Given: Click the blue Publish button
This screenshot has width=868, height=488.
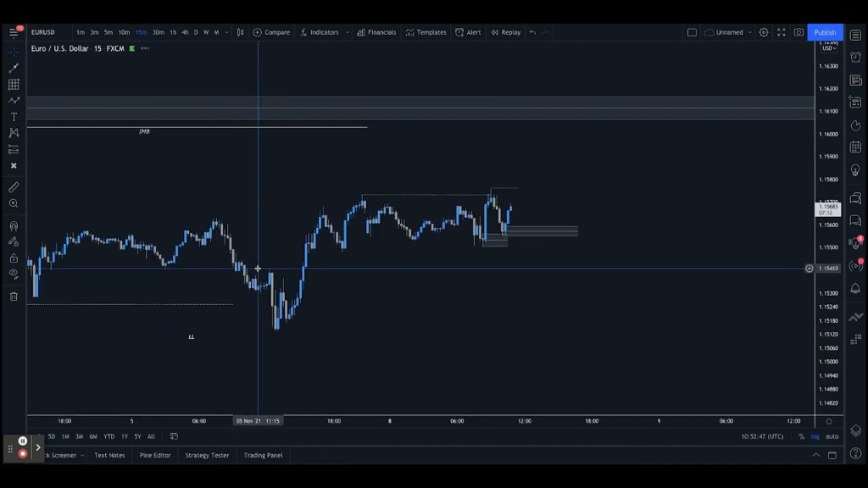Looking at the screenshot, I should point(825,33).
